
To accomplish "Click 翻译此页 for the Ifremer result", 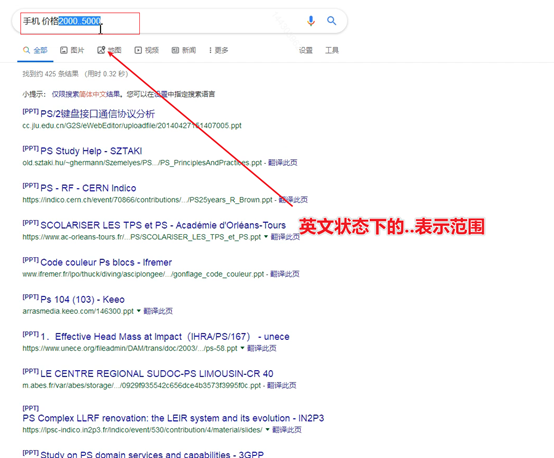I will coord(285,274).
